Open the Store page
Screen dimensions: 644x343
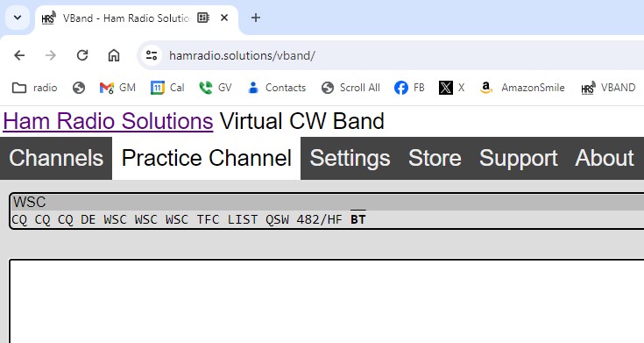(435, 158)
